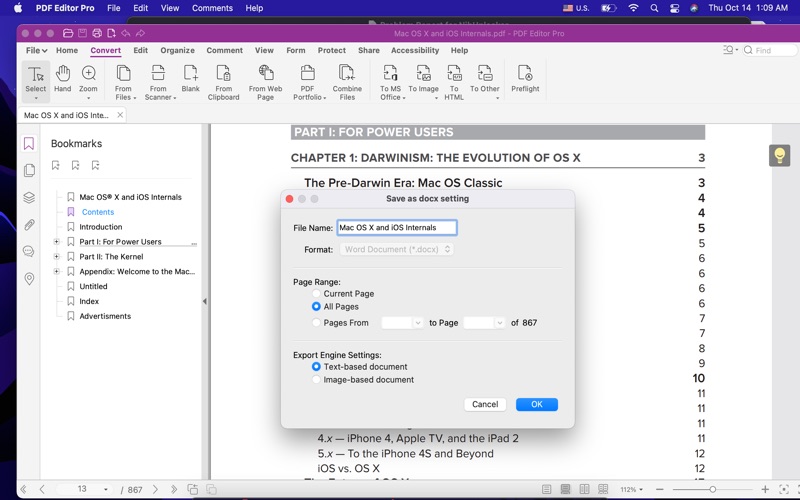
Task: Convert To Other formats
Action: (x=485, y=82)
